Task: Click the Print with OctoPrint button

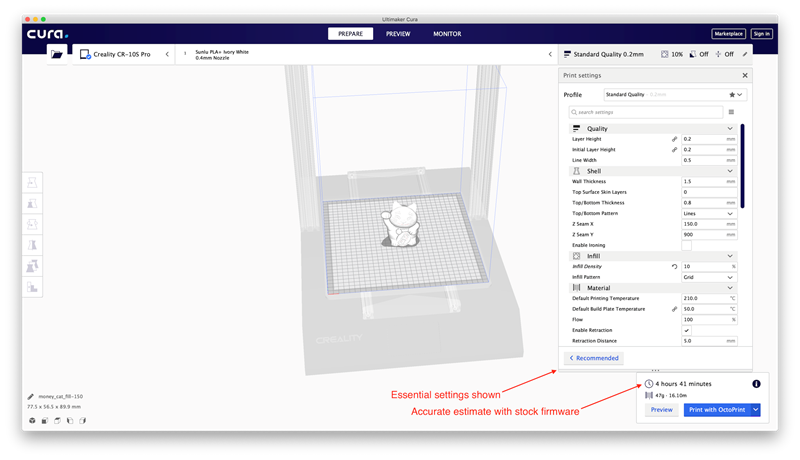Action: [x=715, y=410]
